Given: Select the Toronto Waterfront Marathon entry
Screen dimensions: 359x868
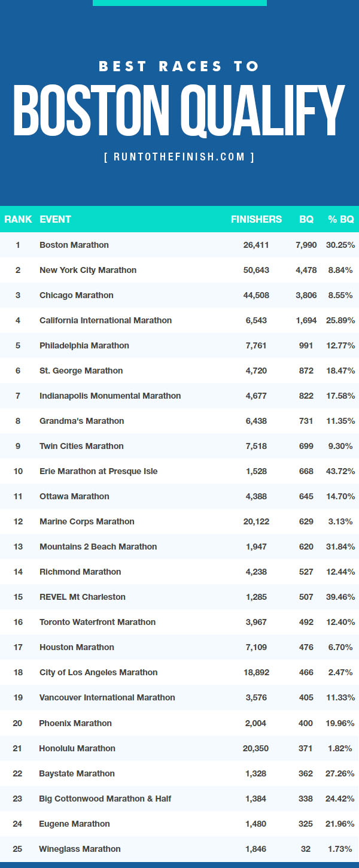Looking at the screenshot, I should [98, 622].
